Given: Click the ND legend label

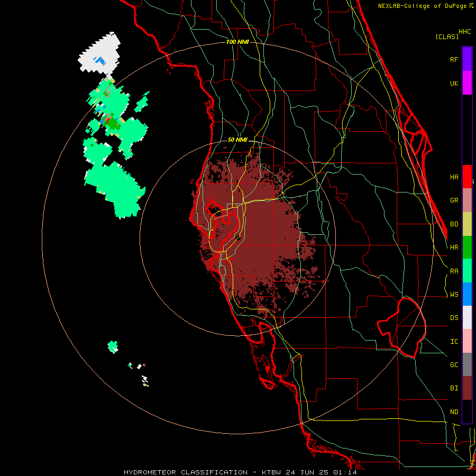Looking at the screenshot, I should (x=454, y=411).
